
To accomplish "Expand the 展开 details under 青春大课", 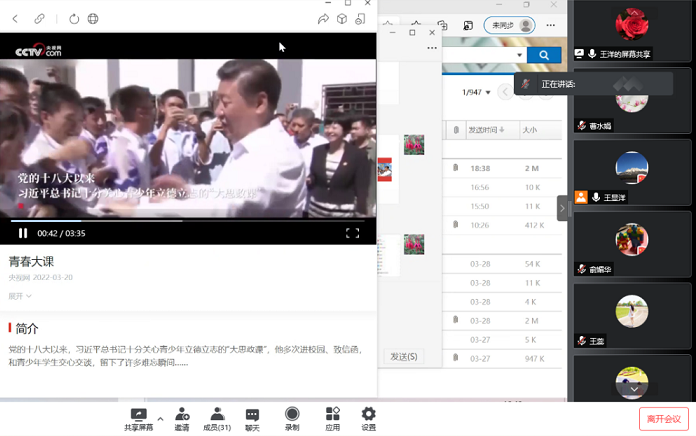I will coord(20,296).
